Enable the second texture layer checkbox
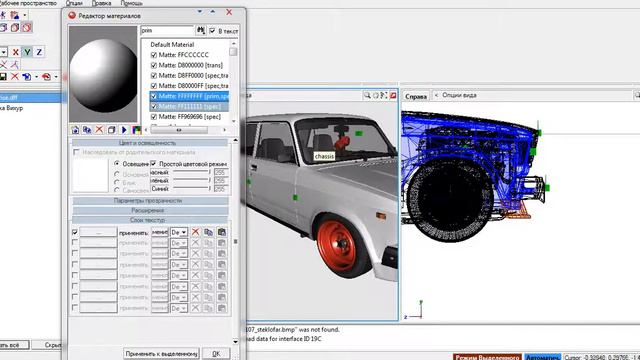Image resolution: width=640 pixels, height=360 pixels. coord(75,242)
